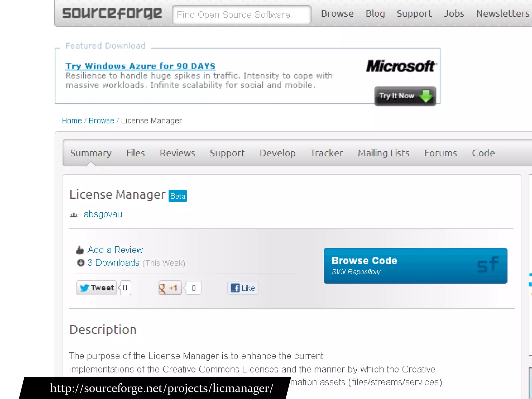
Task: Click the Microsoft logo in the ad
Action: coord(402,66)
